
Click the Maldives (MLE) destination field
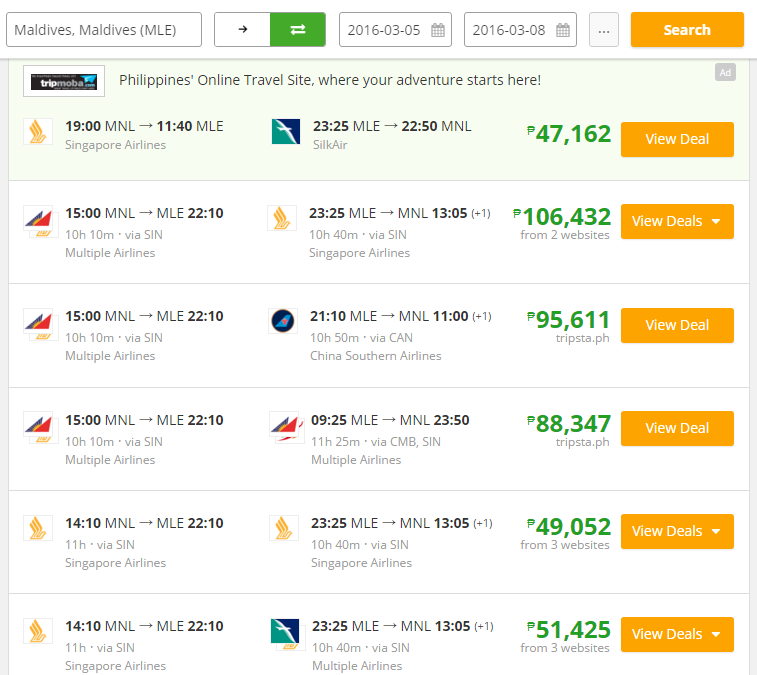[104, 30]
